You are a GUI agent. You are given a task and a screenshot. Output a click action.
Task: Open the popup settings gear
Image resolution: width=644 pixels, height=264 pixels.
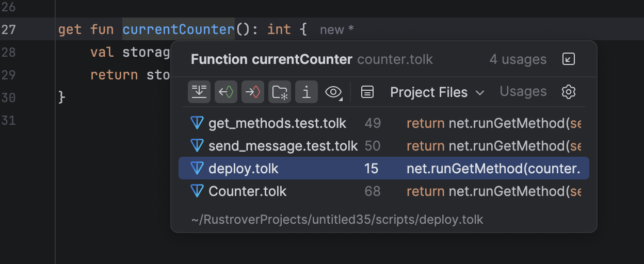tap(568, 92)
